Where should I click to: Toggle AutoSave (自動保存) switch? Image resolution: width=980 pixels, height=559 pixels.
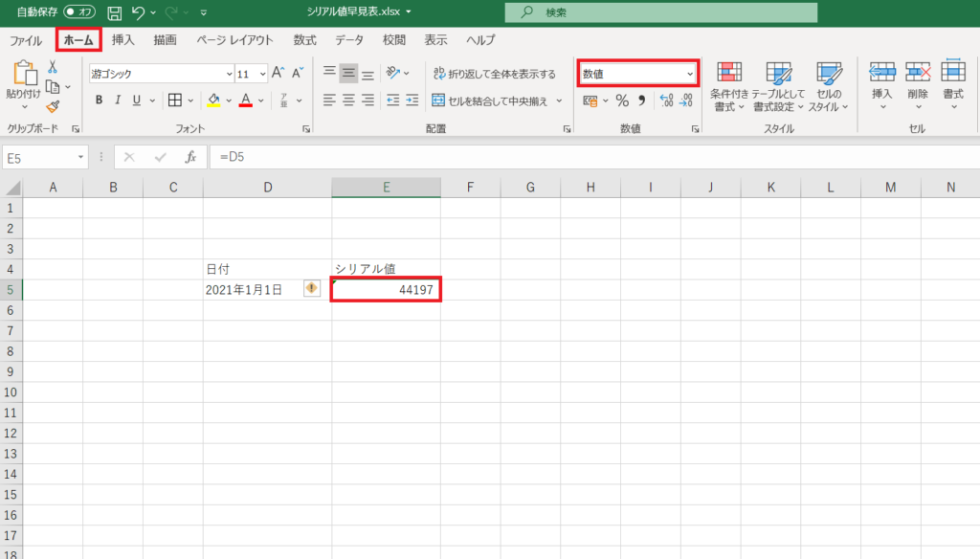pyautogui.click(x=79, y=11)
